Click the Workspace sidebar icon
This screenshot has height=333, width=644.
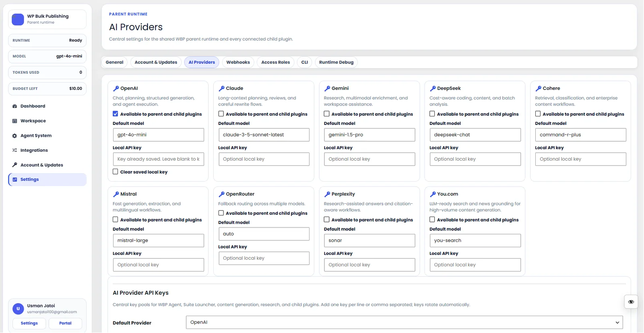click(14, 121)
